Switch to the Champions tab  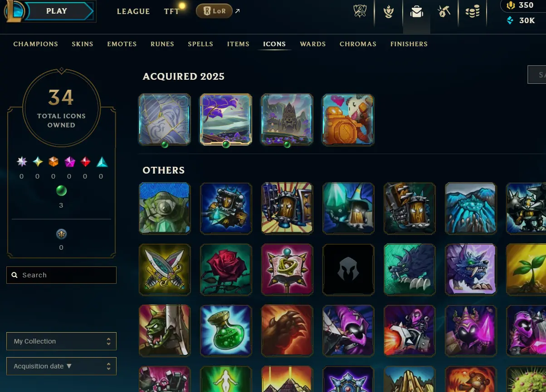pyautogui.click(x=36, y=44)
